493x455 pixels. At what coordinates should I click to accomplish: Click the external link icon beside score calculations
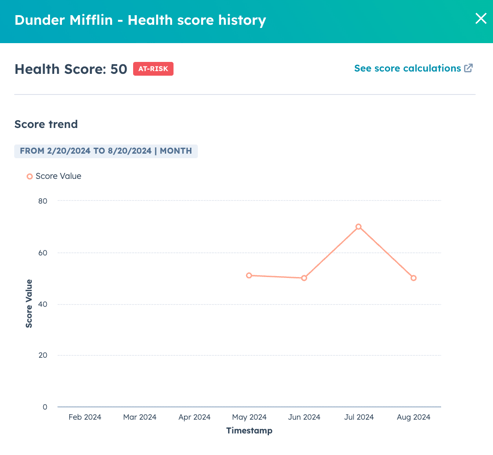coord(468,68)
